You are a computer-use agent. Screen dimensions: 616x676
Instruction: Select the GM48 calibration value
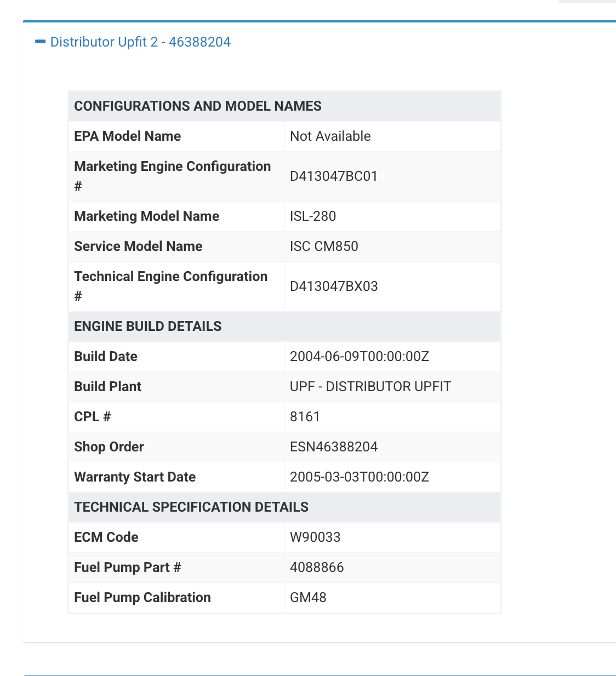tap(308, 598)
